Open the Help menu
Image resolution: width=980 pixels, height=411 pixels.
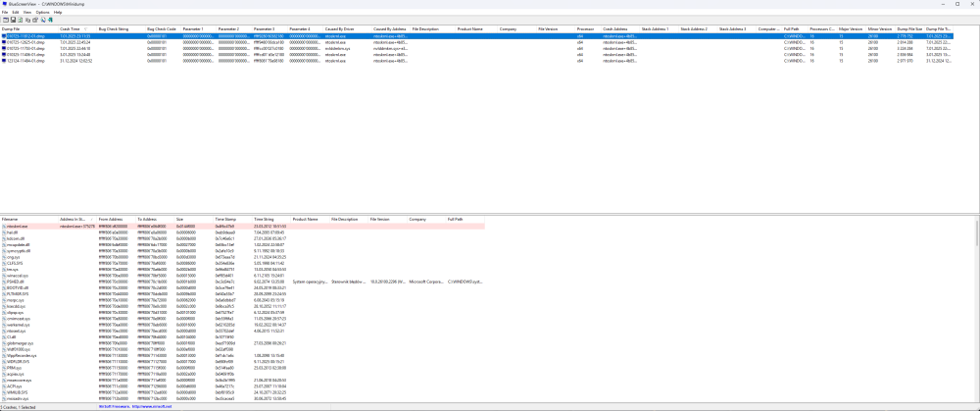(58, 12)
